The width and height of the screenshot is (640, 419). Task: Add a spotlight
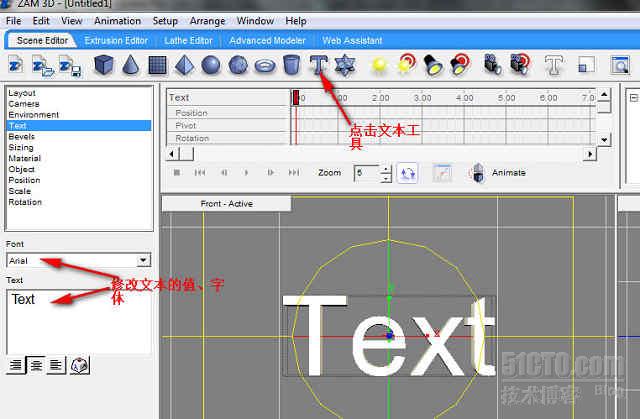(433, 65)
